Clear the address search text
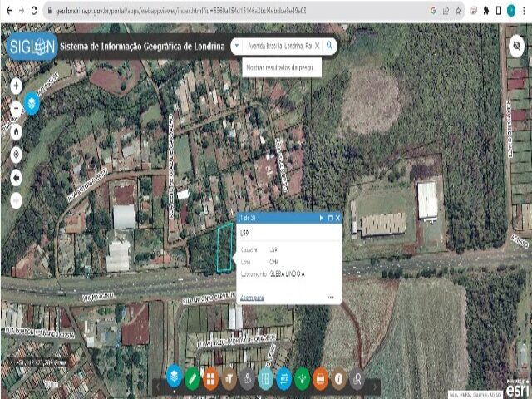 tap(318, 46)
